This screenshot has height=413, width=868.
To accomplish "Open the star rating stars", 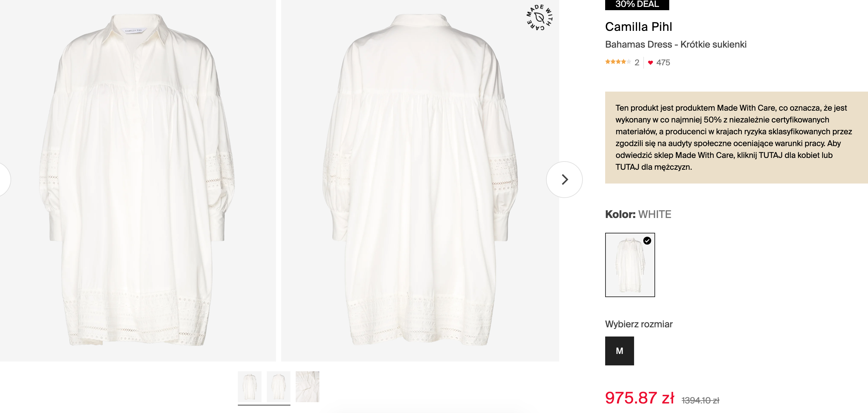I will [618, 62].
